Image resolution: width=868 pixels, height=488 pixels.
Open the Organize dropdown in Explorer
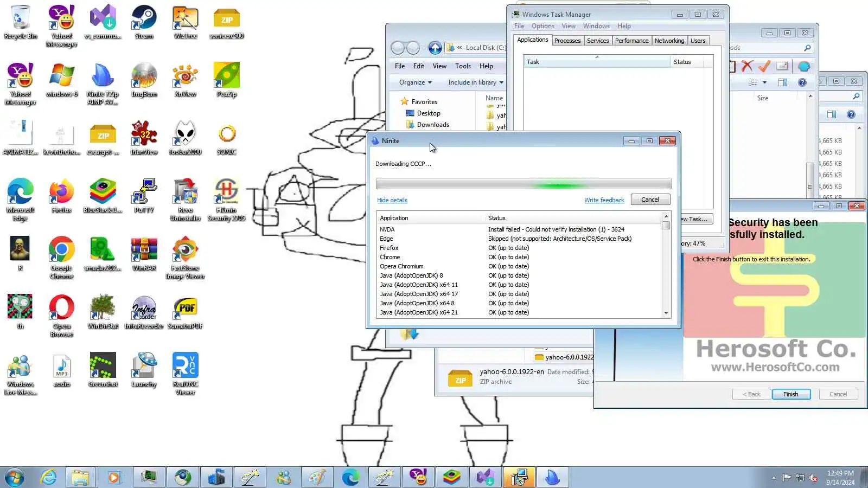point(416,82)
